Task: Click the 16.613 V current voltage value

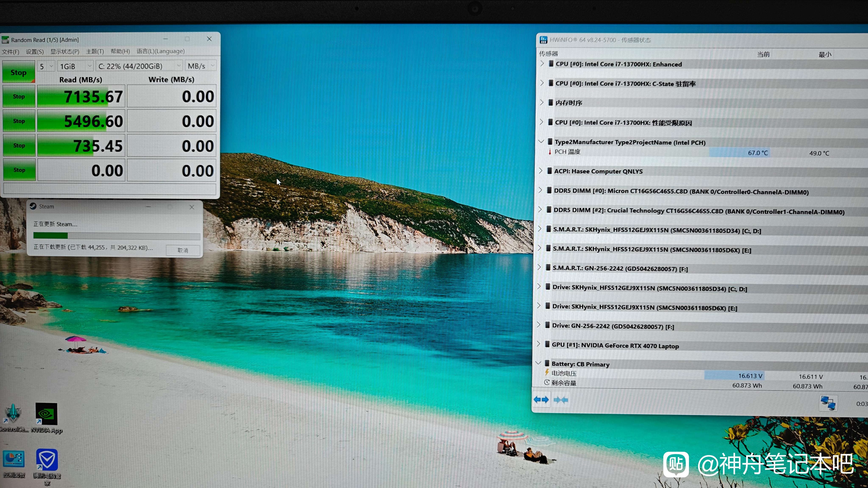Action: point(750,376)
